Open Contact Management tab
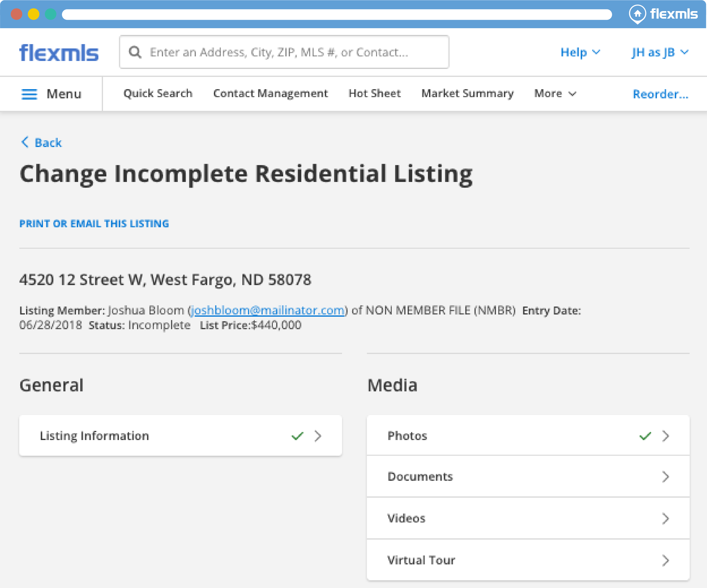This screenshot has height=588, width=707. 270,94
